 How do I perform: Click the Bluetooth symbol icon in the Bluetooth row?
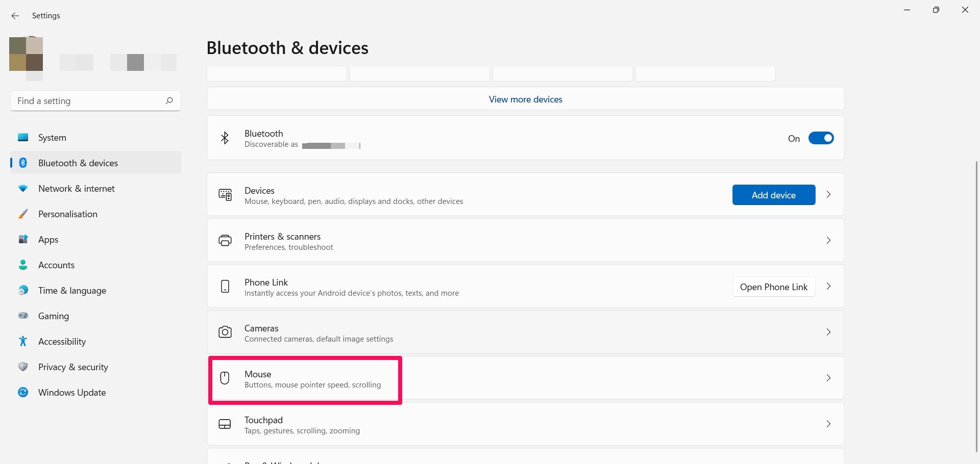coord(225,138)
